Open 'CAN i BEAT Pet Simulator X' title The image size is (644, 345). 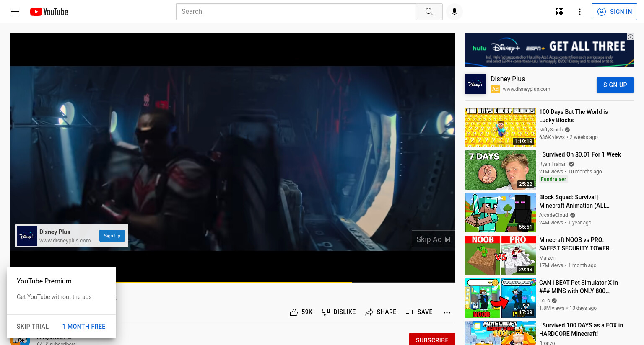(x=579, y=287)
